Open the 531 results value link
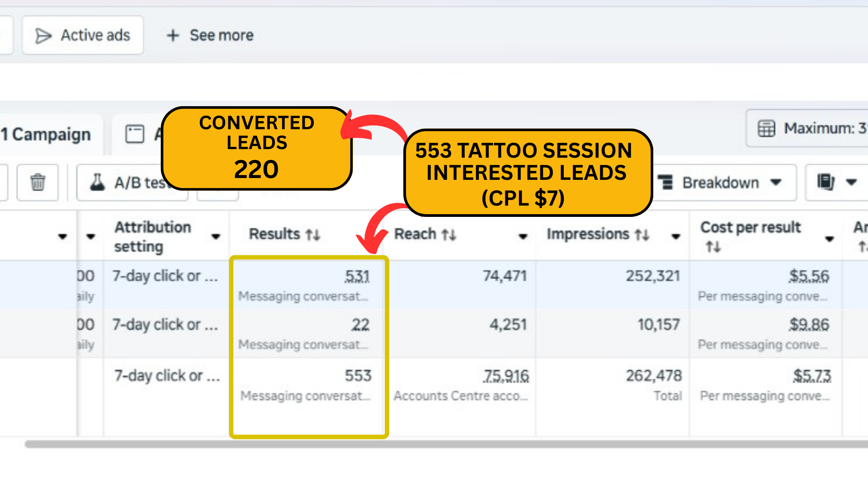Image resolution: width=868 pixels, height=488 pixels. pos(357,276)
